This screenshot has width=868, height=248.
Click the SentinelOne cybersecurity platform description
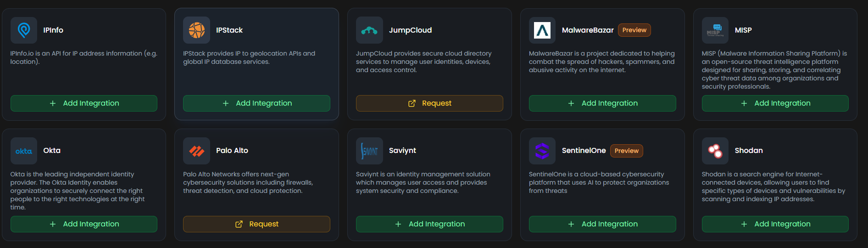(599, 182)
